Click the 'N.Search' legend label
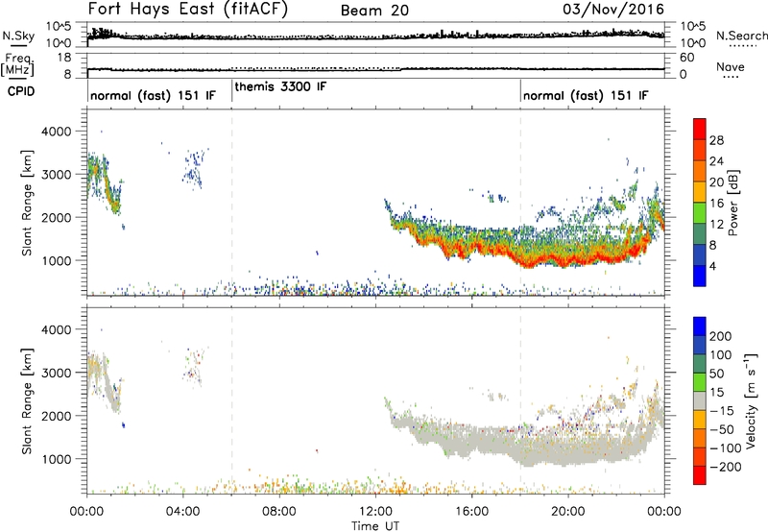This screenshot has width=768, height=532. click(x=742, y=36)
